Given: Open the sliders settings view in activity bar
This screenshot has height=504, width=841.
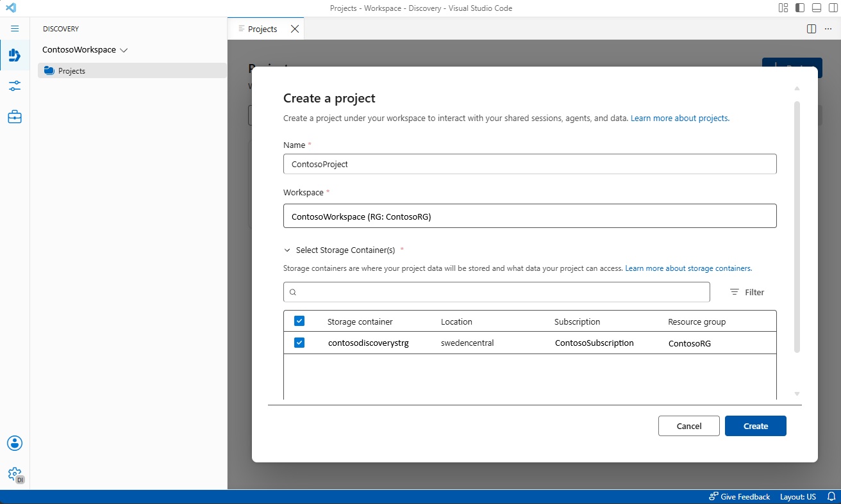Looking at the screenshot, I should (x=15, y=86).
